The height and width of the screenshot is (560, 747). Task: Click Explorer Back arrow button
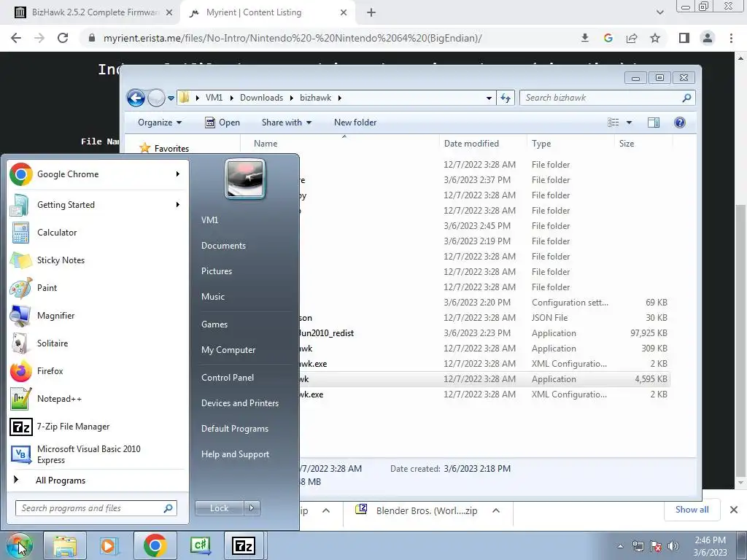[x=136, y=98]
